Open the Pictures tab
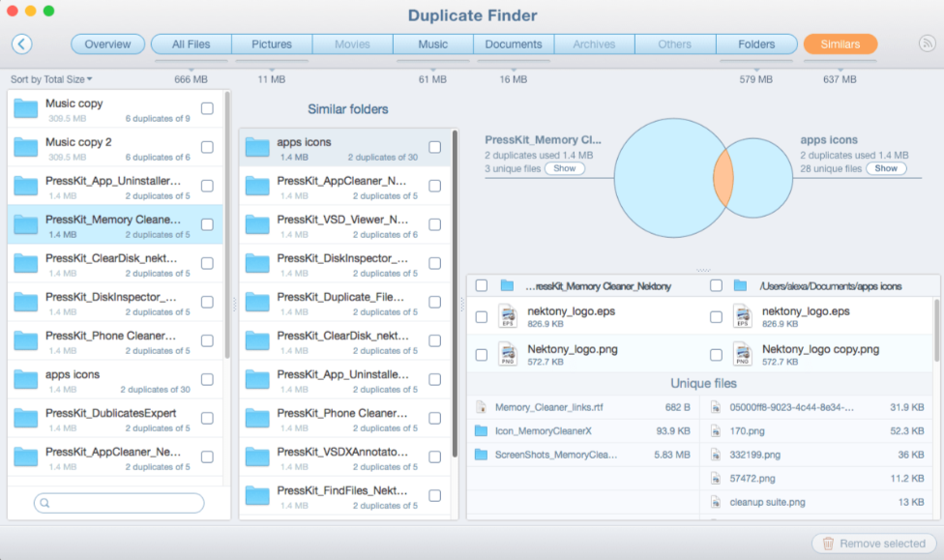Image resolution: width=944 pixels, height=560 pixels. pyautogui.click(x=272, y=44)
